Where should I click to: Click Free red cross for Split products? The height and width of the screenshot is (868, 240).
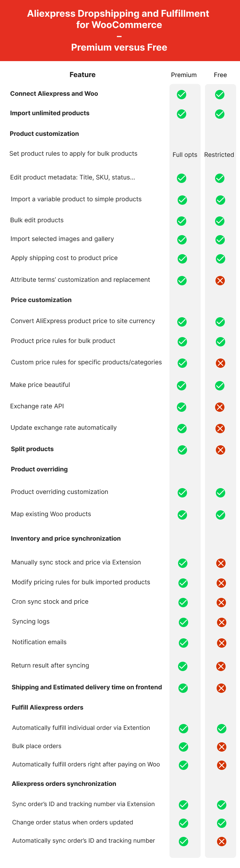[x=221, y=450]
